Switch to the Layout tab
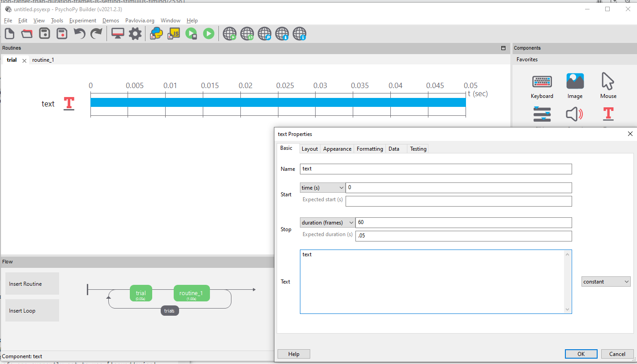This screenshot has width=637, height=364. tap(310, 149)
